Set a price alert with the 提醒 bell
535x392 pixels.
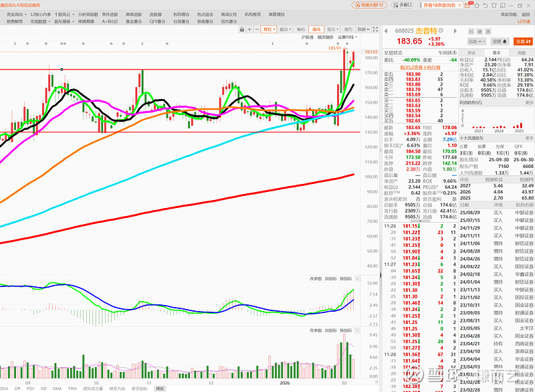pyautogui.click(x=500, y=41)
